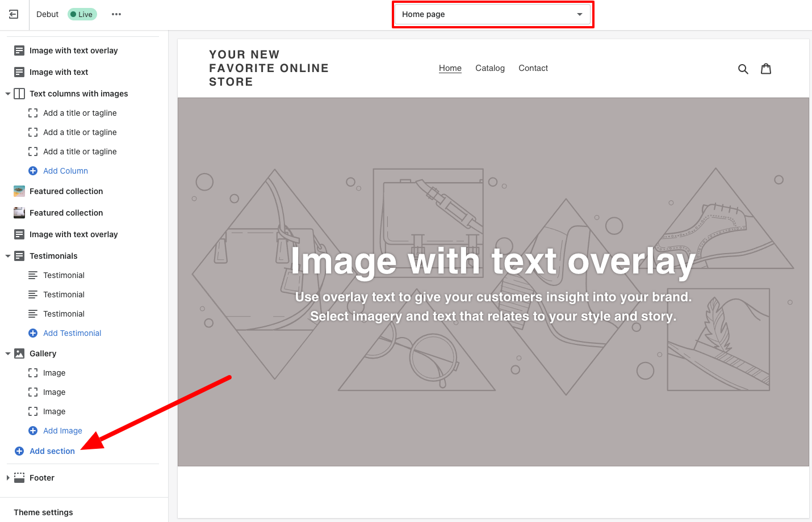
Task: Click the Add section link
Action: pos(51,451)
